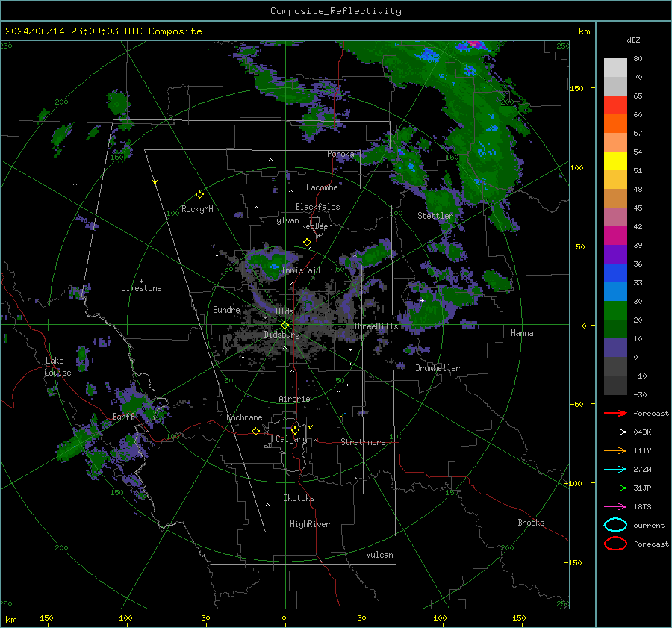Click the Blackfalds label

coord(317,207)
